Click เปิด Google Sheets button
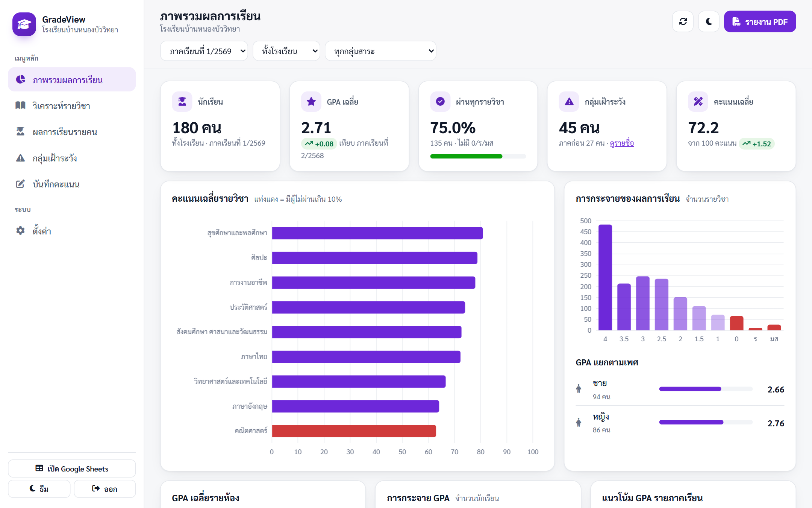Image resolution: width=812 pixels, height=508 pixels. (x=72, y=468)
